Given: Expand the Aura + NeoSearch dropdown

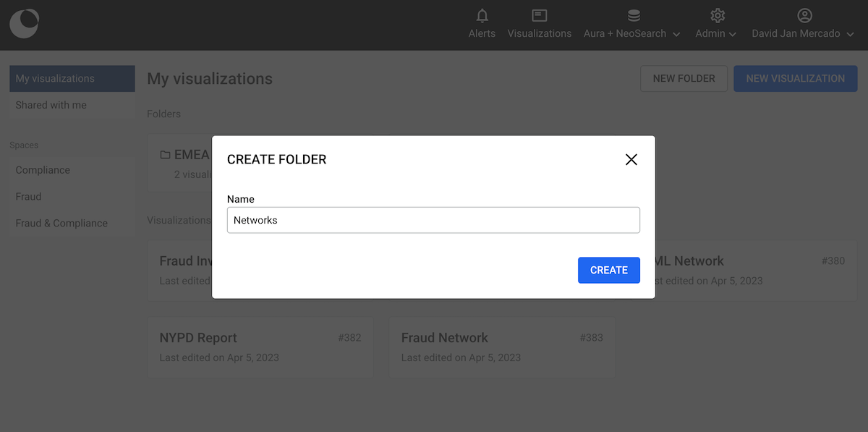Looking at the screenshot, I should (x=676, y=34).
